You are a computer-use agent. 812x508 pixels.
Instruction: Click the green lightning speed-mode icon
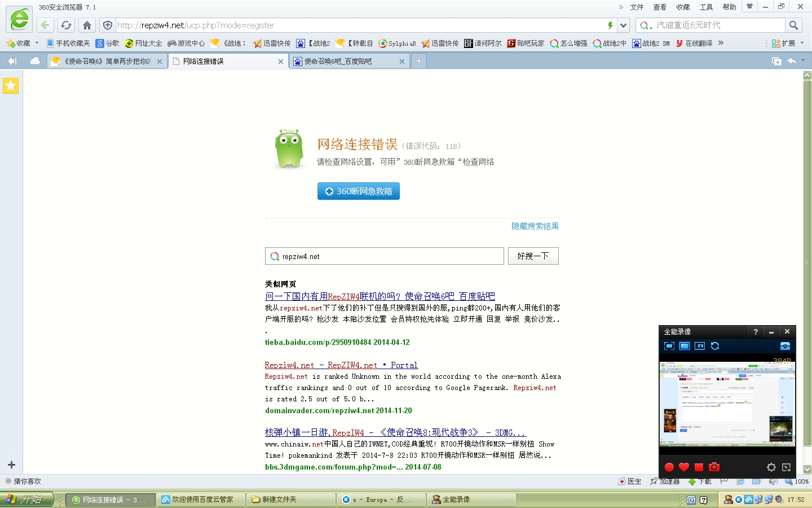tap(610, 25)
